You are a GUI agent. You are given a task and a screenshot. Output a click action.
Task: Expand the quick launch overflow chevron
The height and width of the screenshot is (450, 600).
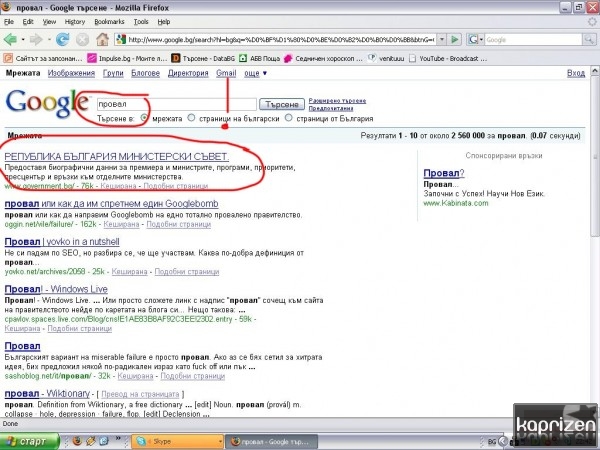[118, 438]
